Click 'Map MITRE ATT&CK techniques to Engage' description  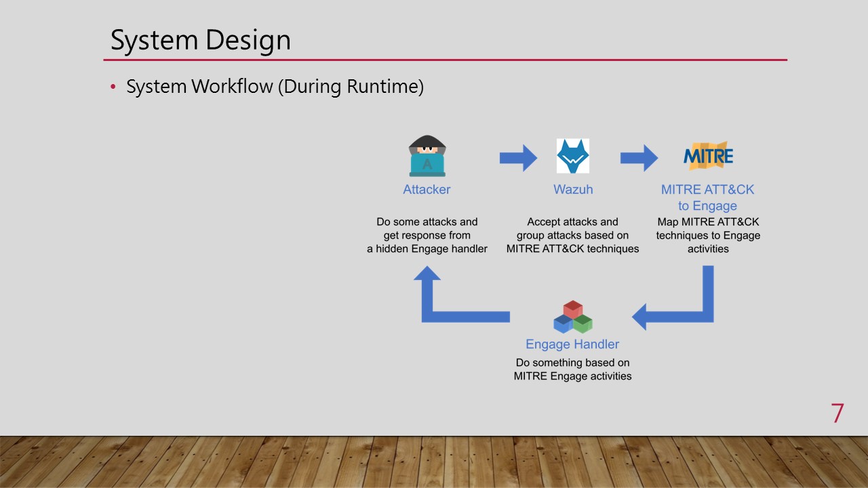(x=708, y=235)
